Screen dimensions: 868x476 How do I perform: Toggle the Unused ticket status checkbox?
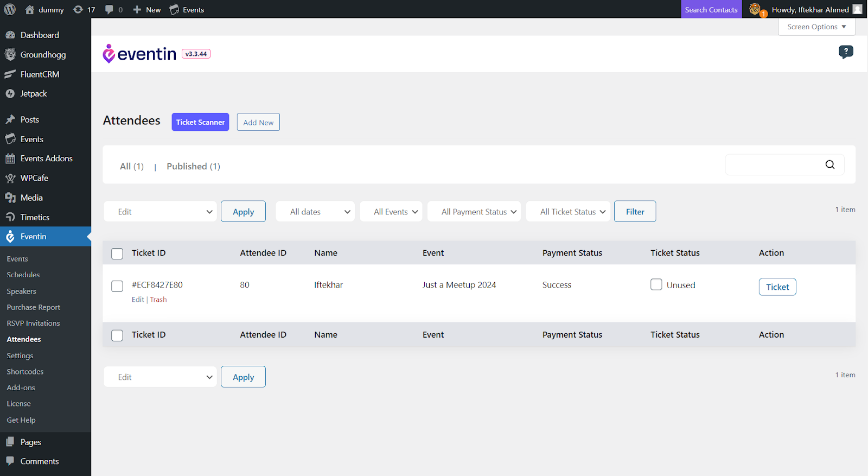pyautogui.click(x=656, y=284)
